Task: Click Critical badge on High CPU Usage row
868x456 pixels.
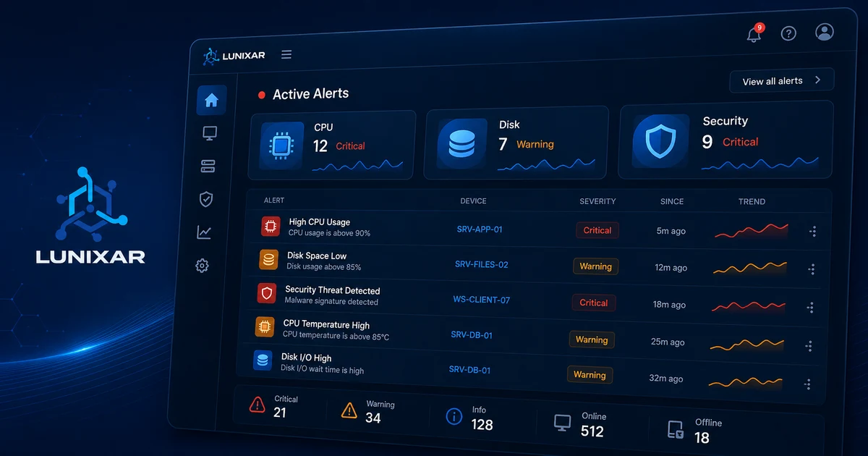Action: (597, 230)
